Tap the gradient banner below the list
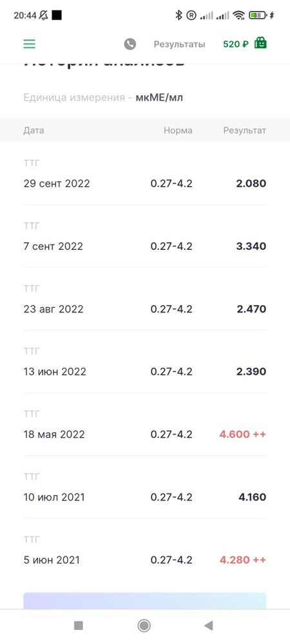 click(144, 600)
